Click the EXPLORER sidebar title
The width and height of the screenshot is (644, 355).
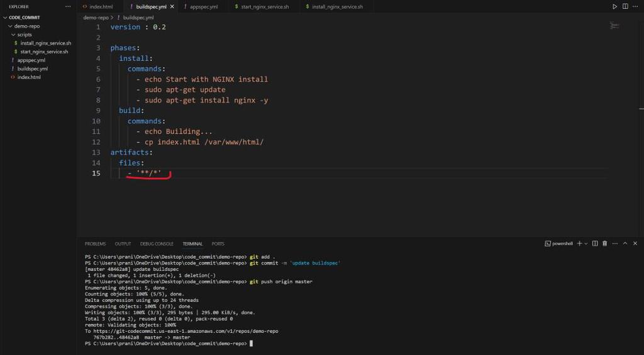tap(18, 6)
